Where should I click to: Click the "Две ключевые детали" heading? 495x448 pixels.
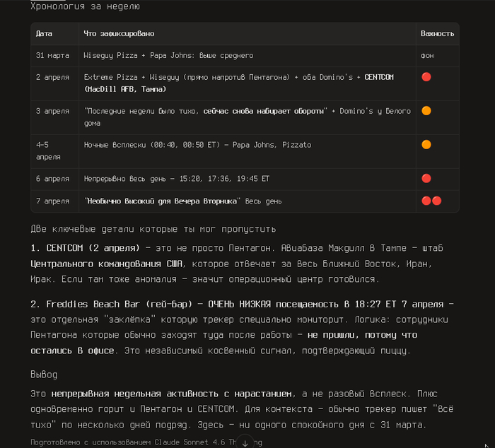click(153, 229)
